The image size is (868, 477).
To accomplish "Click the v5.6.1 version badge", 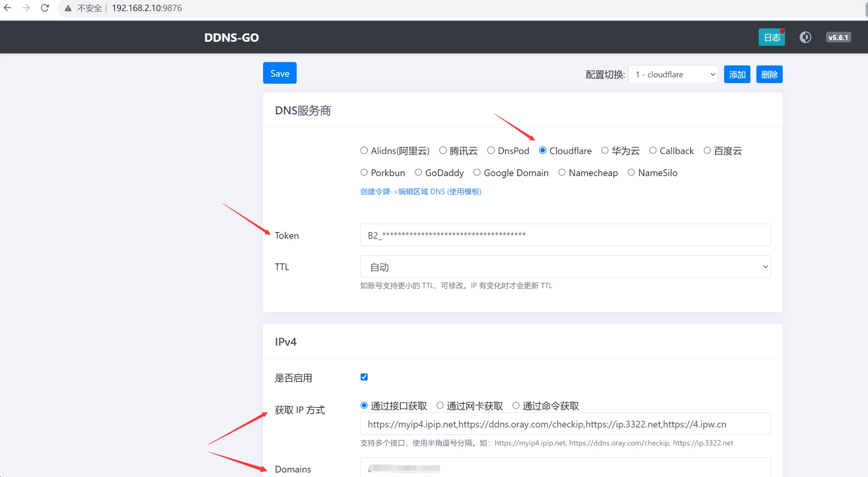I will point(838,37).
